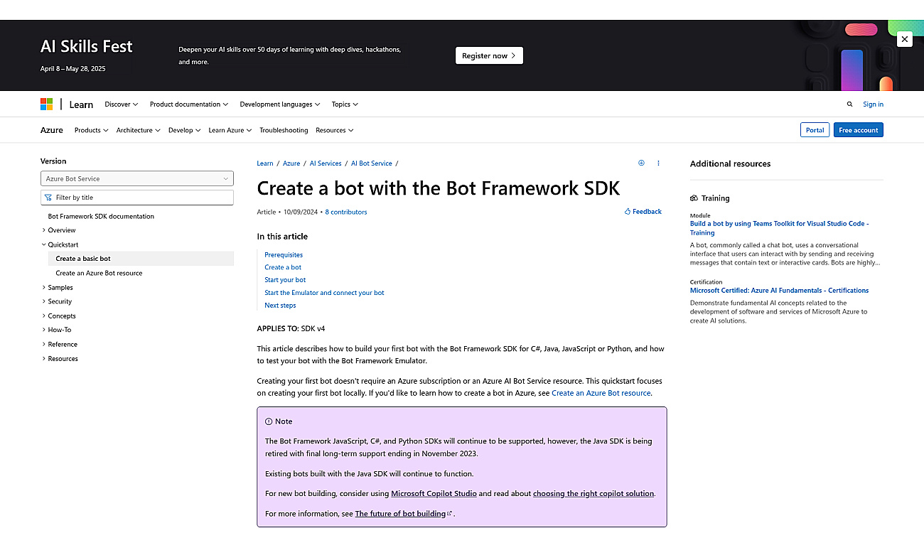Click the Portal button
This screenshot has width=924, height=560.
815,130
